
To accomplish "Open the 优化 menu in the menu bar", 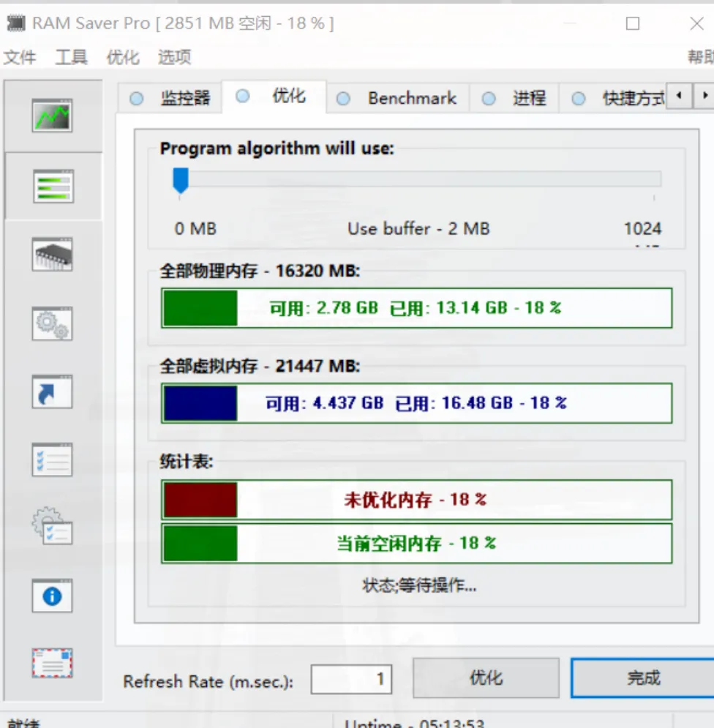I will click(x=123, y=57).
